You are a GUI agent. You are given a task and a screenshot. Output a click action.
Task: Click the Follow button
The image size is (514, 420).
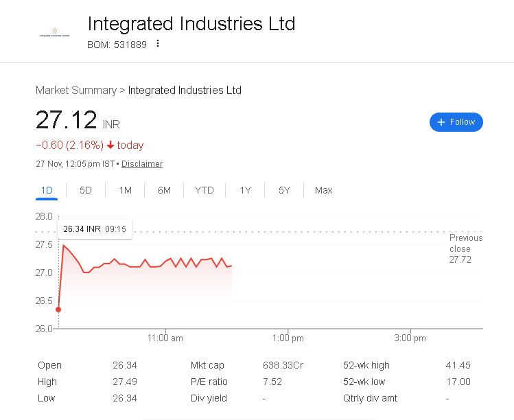[456, 122]
